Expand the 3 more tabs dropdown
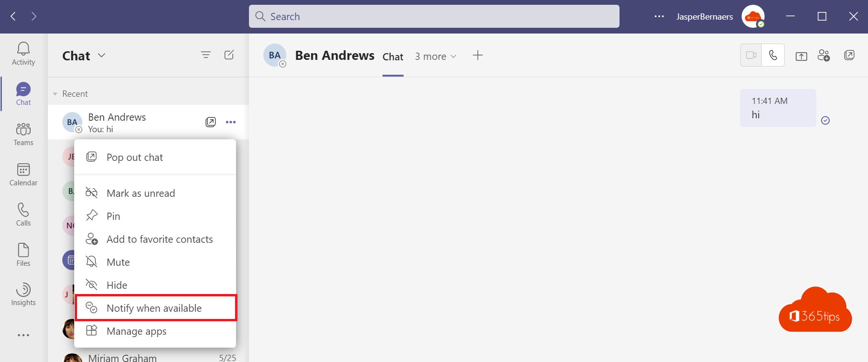Image resolution: width=868 pixels, height=362 pixels. [x=436, y=57]
